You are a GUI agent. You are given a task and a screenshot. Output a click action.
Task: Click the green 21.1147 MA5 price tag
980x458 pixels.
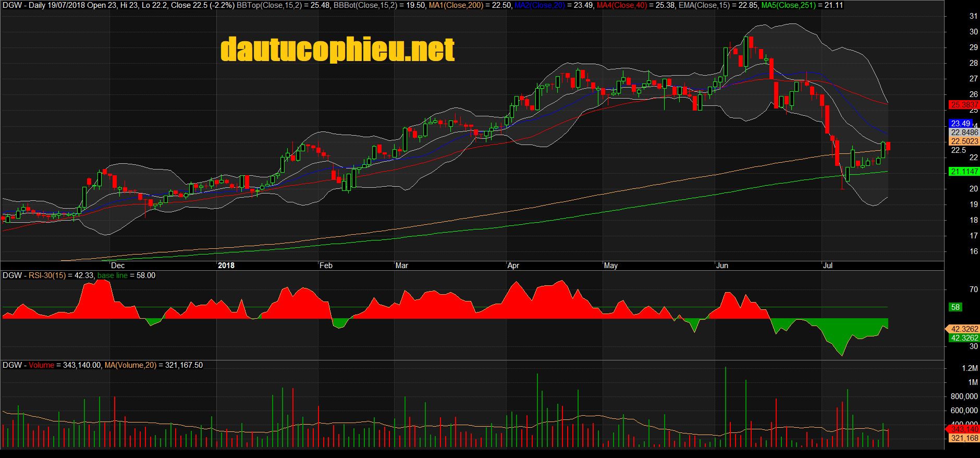[964, 172]
